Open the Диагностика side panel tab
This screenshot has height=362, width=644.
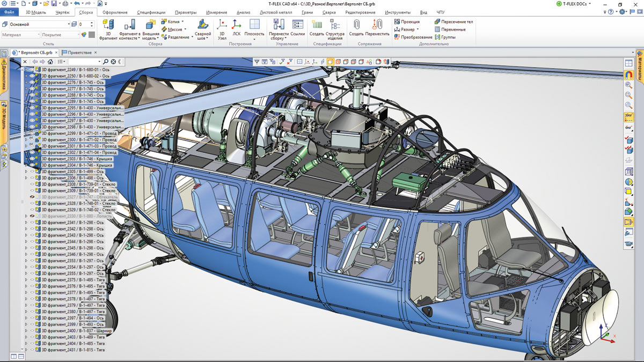(x=4, y=76)
